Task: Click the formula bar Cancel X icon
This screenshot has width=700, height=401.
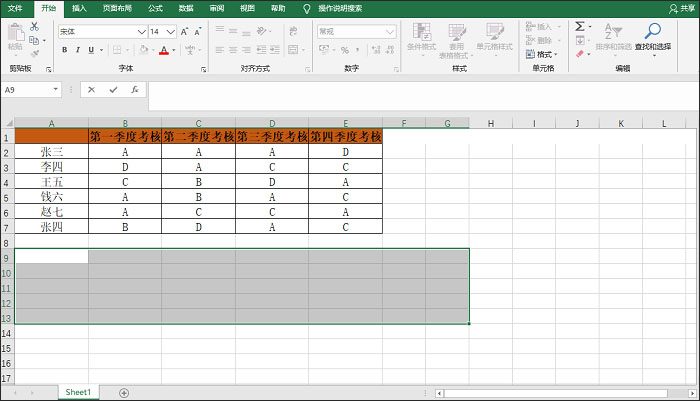Action: [92, 90]
